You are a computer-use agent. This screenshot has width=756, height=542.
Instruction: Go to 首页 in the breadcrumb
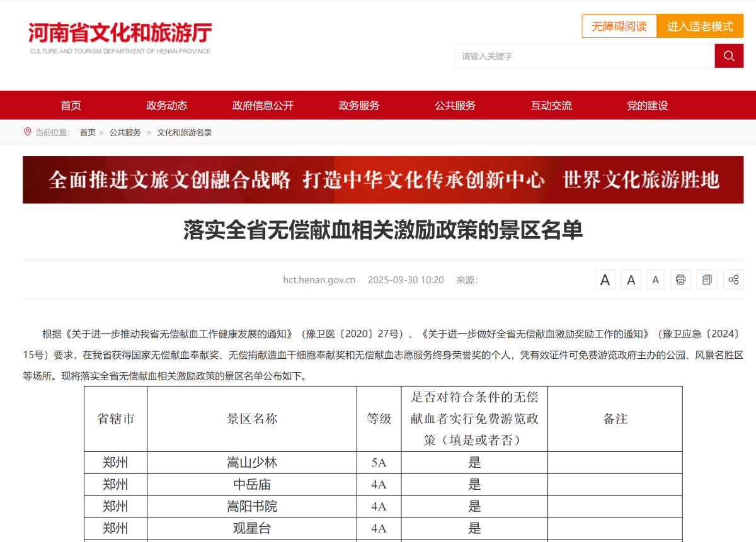tap(88, 133)
